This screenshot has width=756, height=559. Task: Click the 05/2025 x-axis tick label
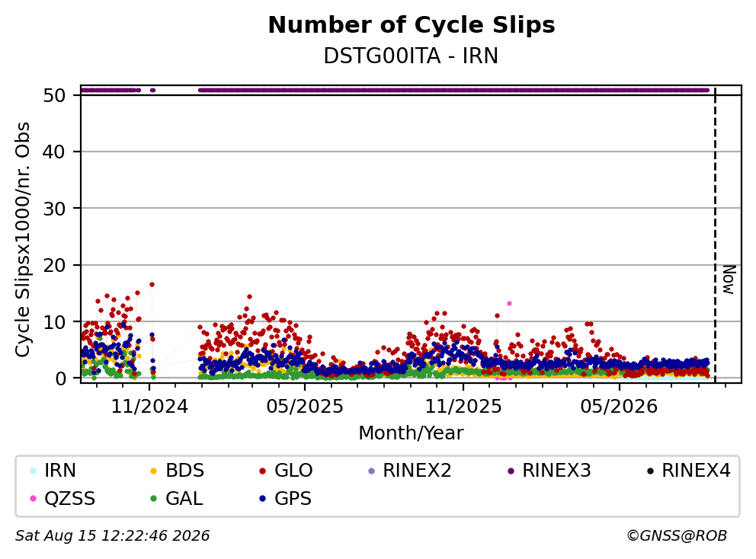(x=305, y=407)
